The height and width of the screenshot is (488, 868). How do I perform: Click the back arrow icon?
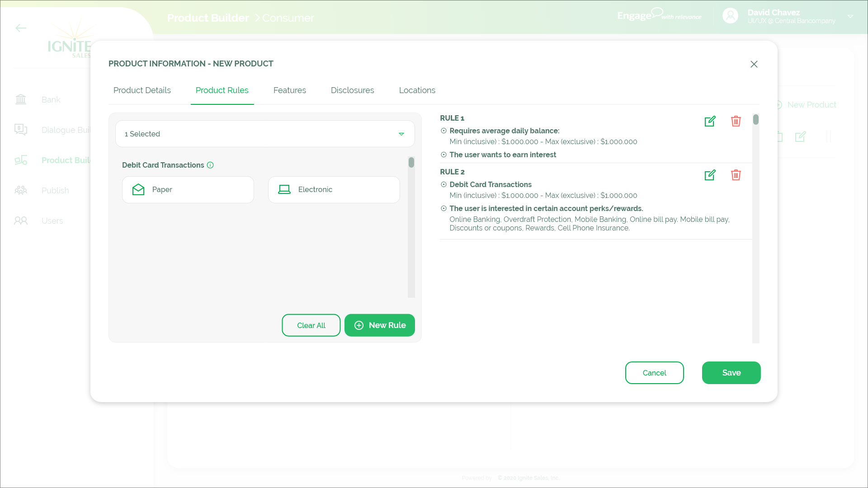(x=21, y=28)
